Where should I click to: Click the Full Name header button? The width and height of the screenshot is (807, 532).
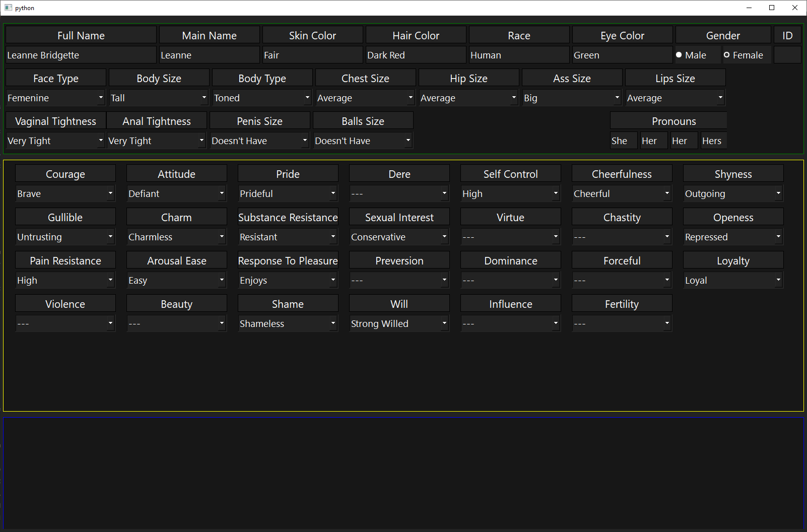81,35
